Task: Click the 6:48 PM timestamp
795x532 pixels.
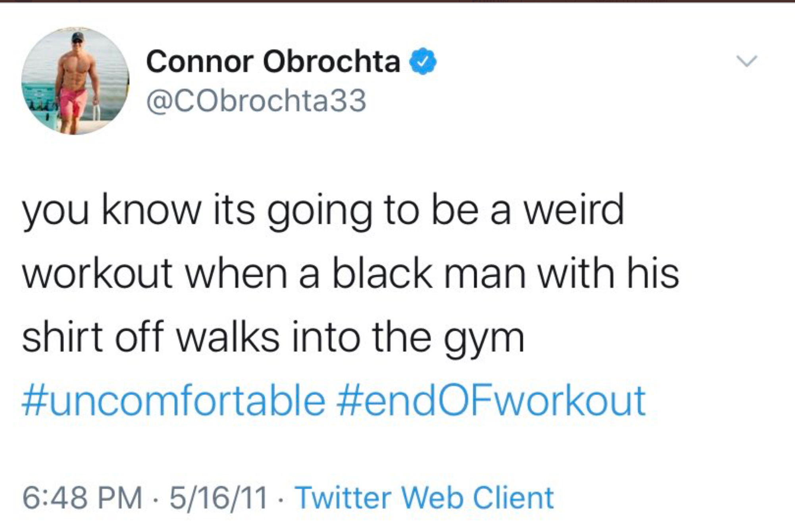Action: [x=82, y=497]
